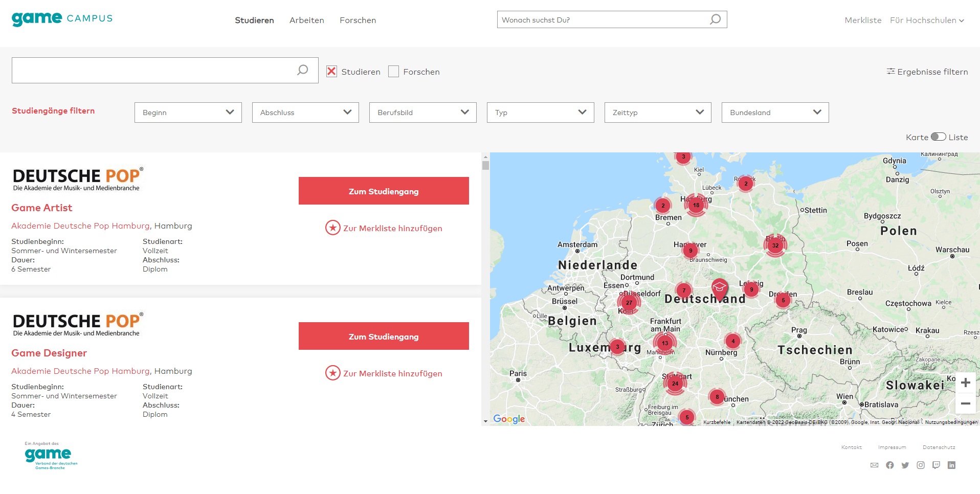Click the magnifier icon in the course search box
This screenshot has height=494, width=980.
point(302,70)
